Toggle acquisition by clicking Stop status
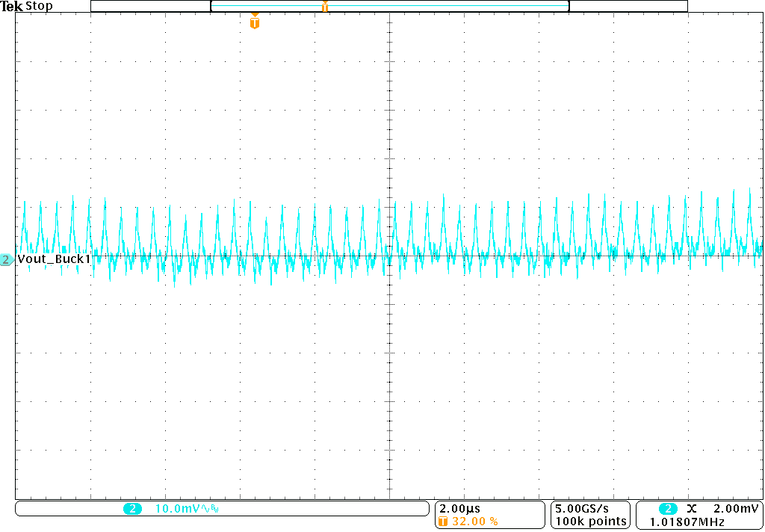765x532 pixels. [39, 6]
